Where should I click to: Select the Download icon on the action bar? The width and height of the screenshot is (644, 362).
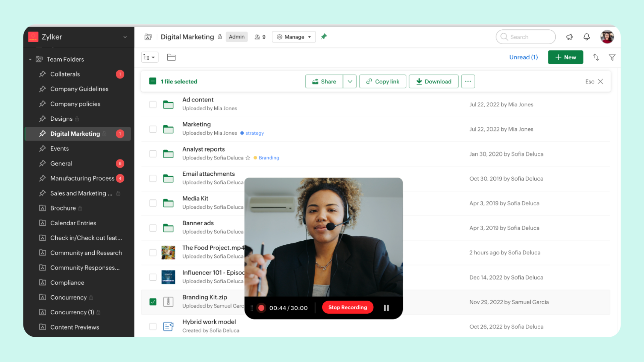(x=420, y=81)
